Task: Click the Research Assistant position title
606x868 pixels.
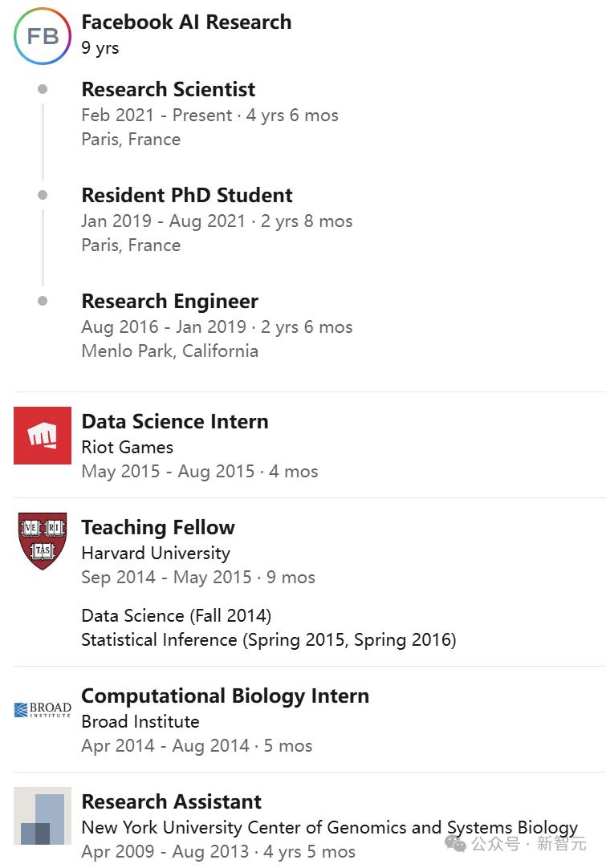Action: point(172,801)
